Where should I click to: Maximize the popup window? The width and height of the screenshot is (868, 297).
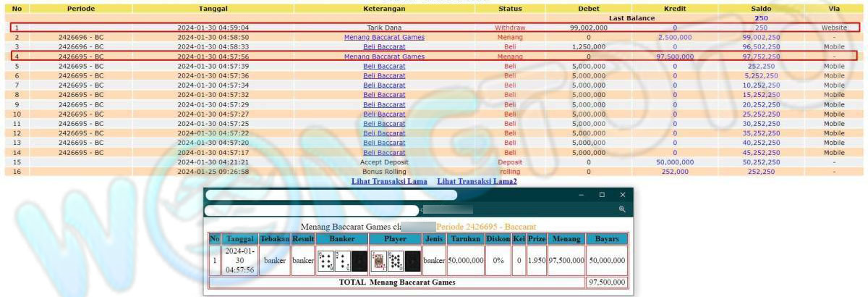[x=602, y=195]
